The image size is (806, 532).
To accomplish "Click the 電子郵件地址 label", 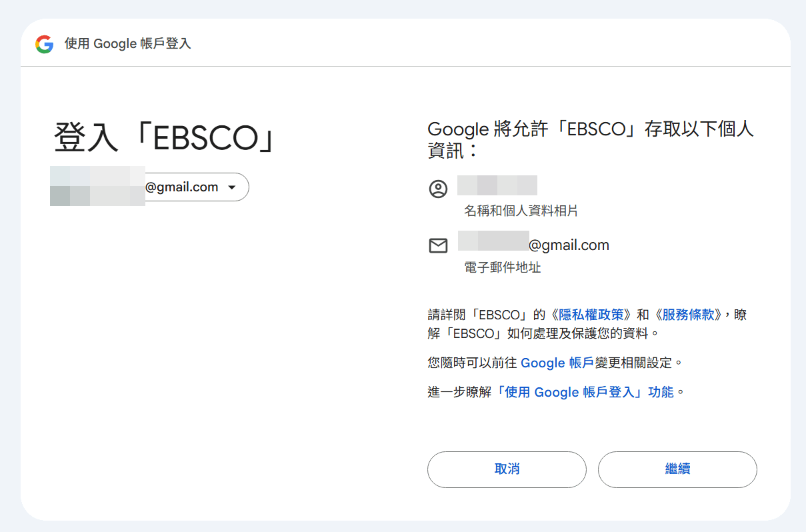I will (x=502, y=268).
